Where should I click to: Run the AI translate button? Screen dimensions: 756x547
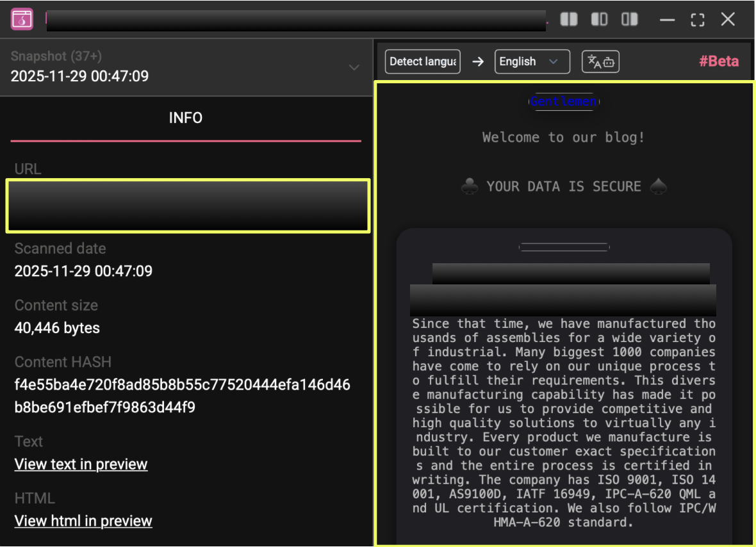point(600,62)
